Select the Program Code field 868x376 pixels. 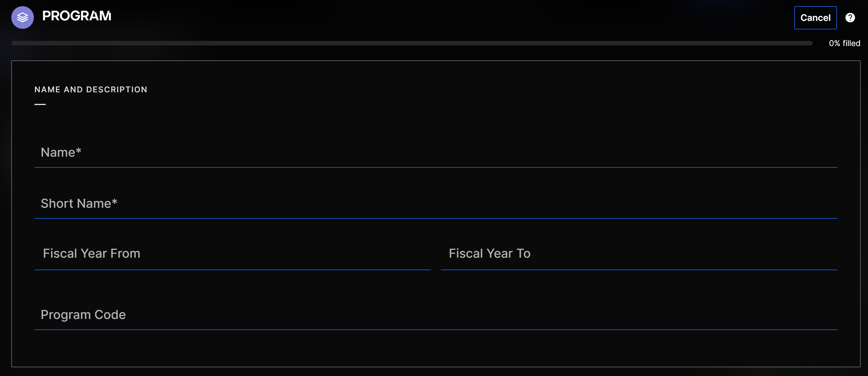(435, 315)
